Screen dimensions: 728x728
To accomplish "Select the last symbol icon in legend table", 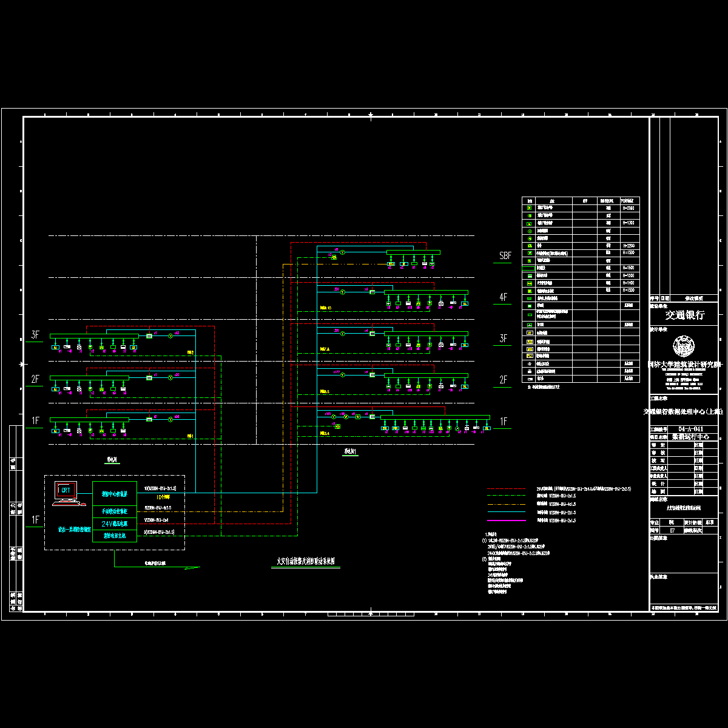I will coord(530,379).
